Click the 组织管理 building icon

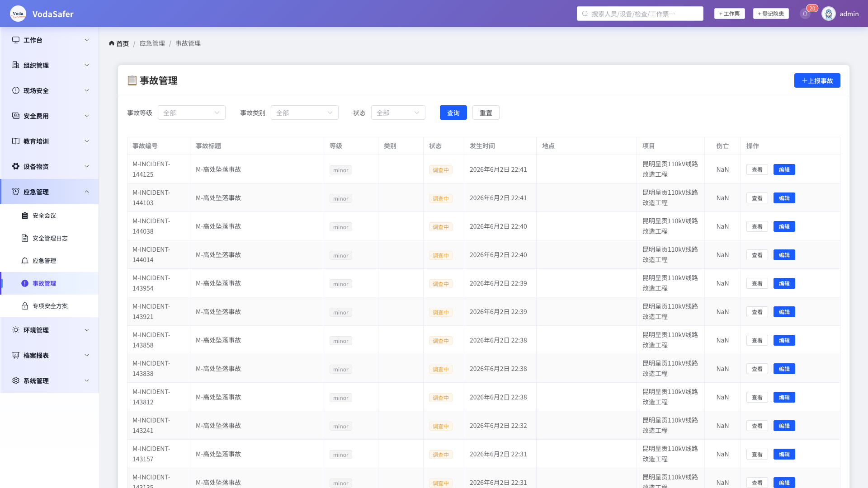[16, 66]
